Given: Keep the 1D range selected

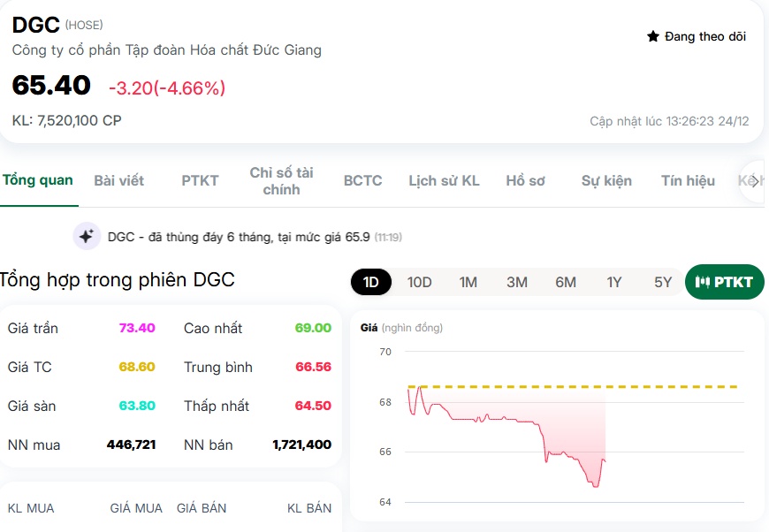Looking at the screenshot, I should (x=371, y=282).
